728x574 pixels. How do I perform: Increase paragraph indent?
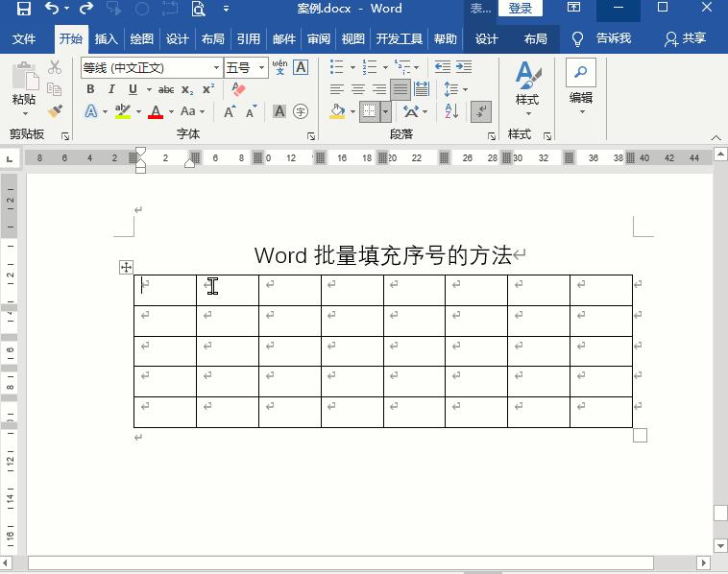tap(464, 67)
